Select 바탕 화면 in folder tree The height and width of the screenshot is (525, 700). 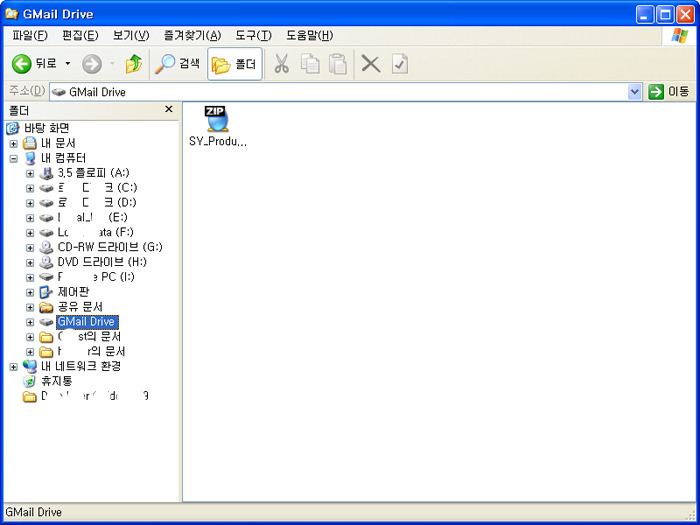pos(46,129)
